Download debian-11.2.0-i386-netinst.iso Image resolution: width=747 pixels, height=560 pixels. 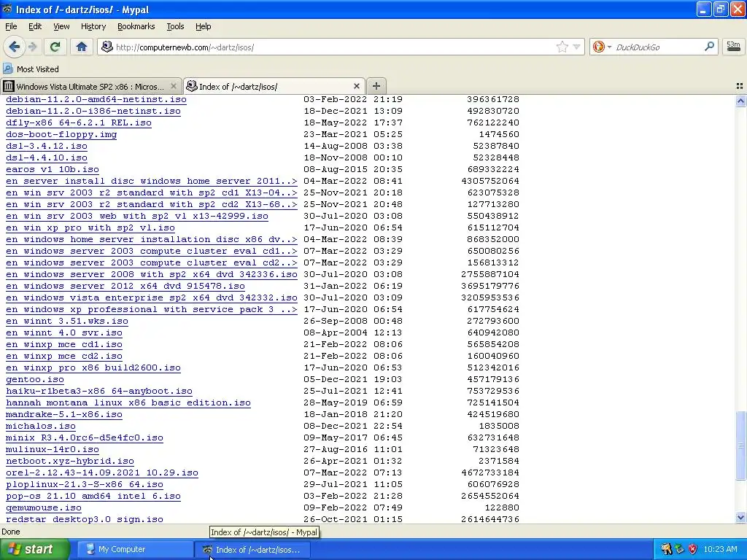coord(93,111)
